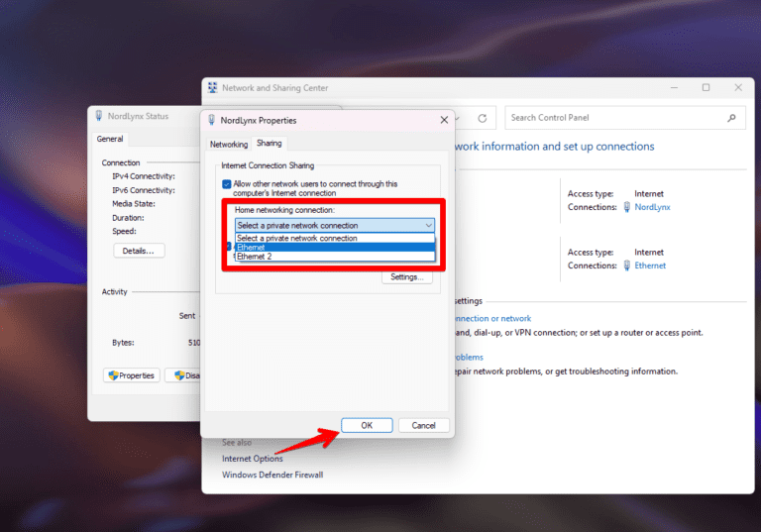
Task: Toggle Allow other network users checkbox
Action: coord(227,184)
